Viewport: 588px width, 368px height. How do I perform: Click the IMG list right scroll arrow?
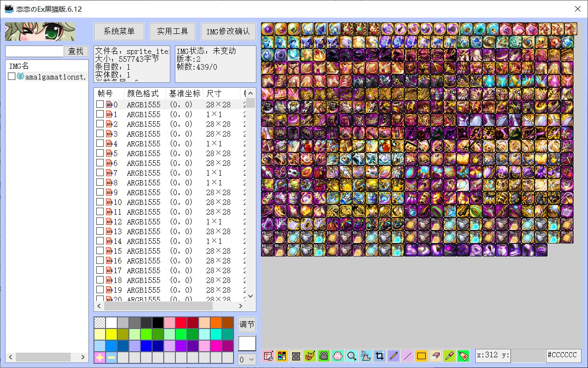(x=83, y=357)
